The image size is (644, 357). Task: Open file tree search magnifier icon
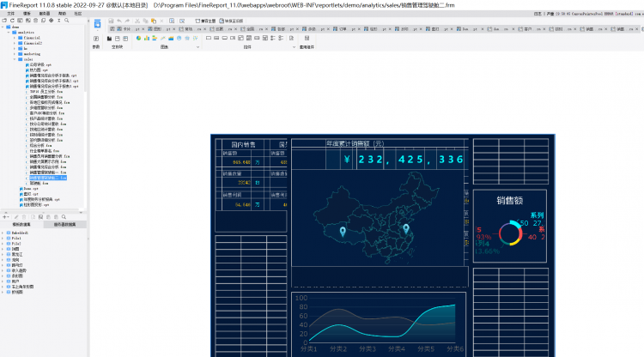point(66,20)
